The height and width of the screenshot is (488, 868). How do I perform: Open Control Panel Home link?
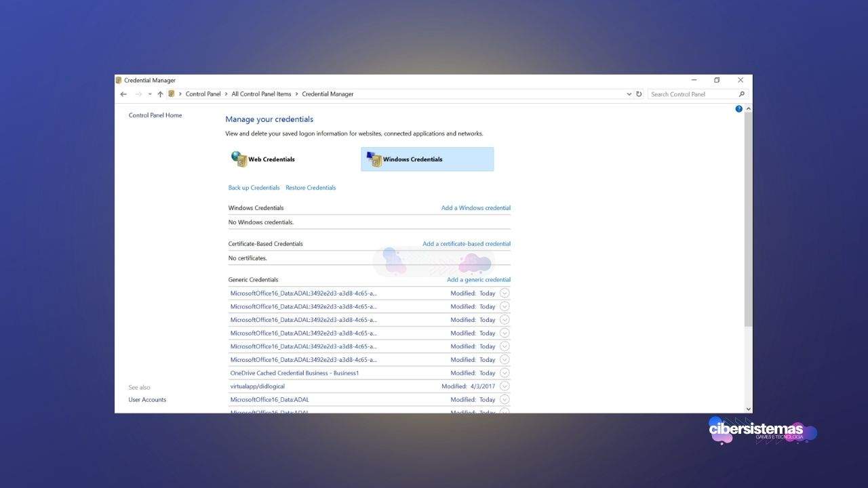tap(155, 115)
